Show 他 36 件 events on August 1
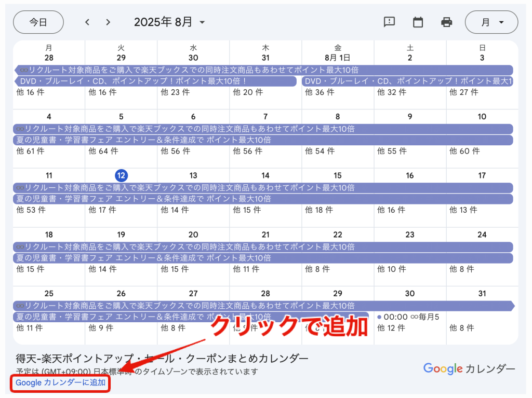532x398 pixels. click(x=319, y=92)
